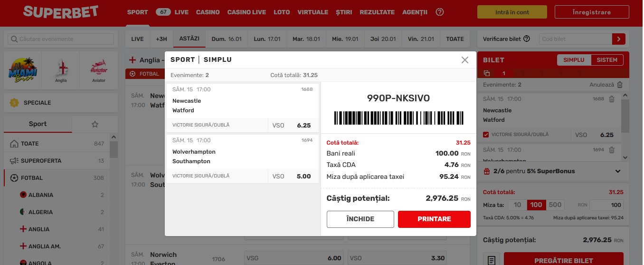Choose the Anglia Am. league entry
The height and width of the screenshot is (265, 644).
point(57,246)
